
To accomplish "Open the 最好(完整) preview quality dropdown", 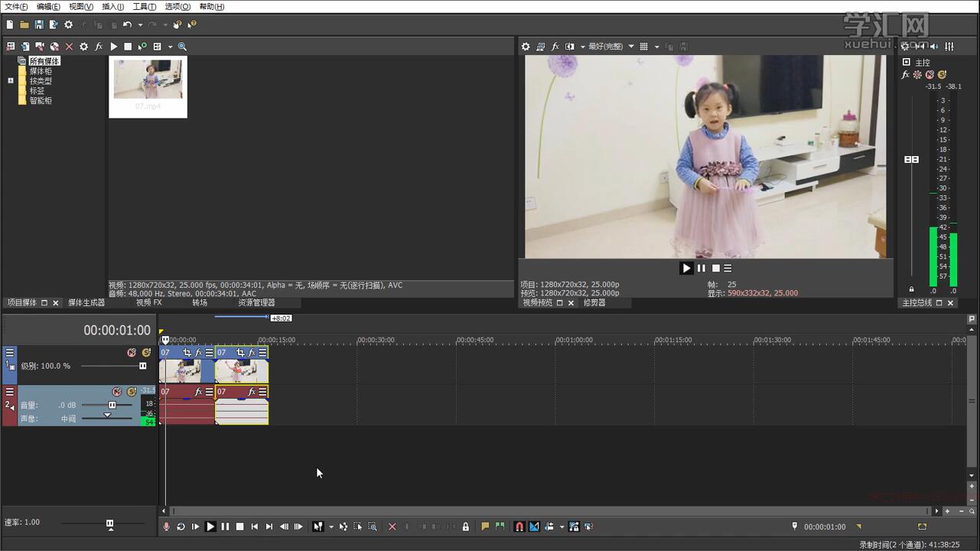I will click(x=610, y=47).
